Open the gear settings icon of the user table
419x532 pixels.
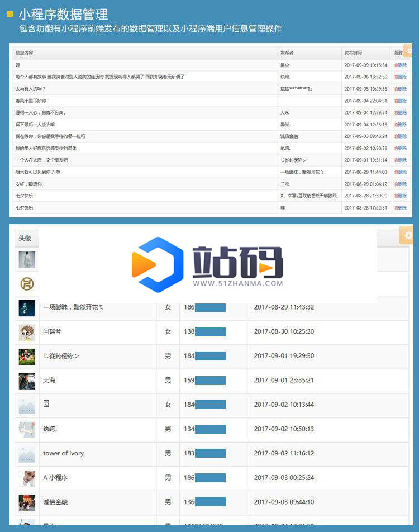coord(407,235)
